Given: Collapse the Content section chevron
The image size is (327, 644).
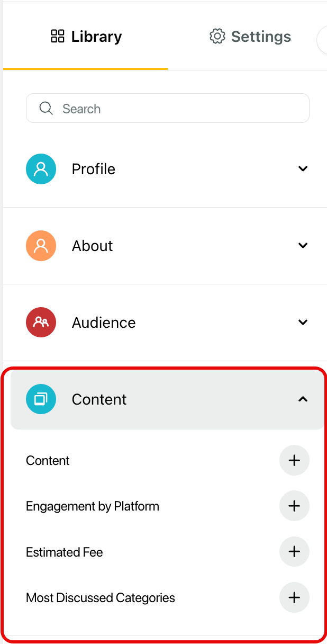Looking at the screenshot, I should tap(303, 399).
